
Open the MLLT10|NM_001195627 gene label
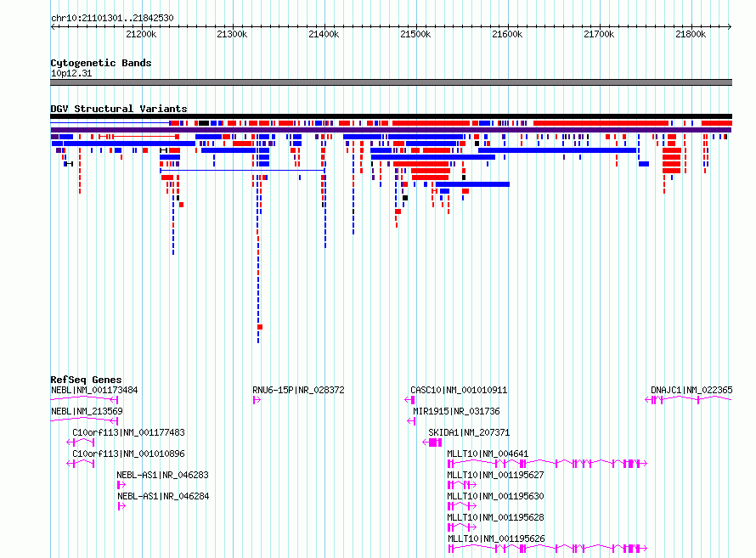[495, 475]
